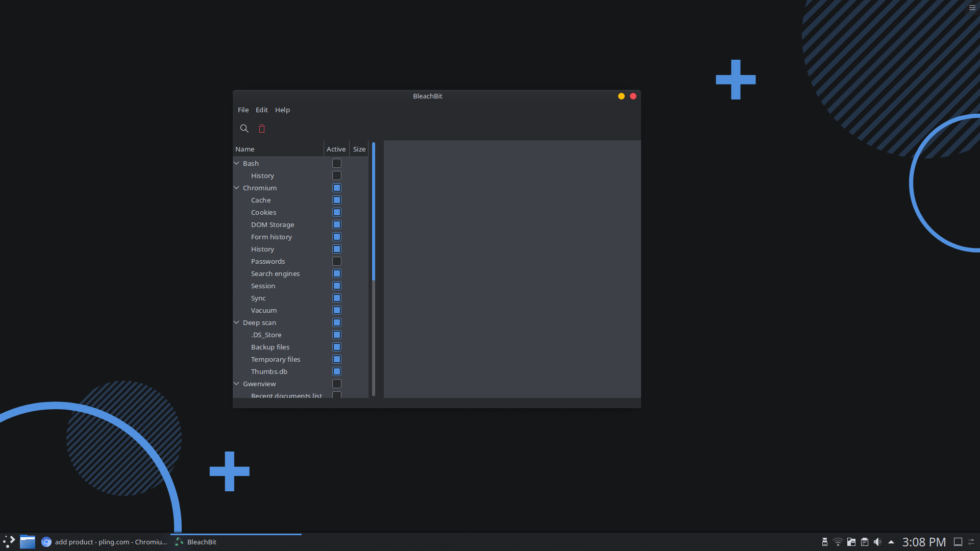Switch to the Chromium add product window
The height and width of the screenshot is (551, 980).
pos(104,542)
